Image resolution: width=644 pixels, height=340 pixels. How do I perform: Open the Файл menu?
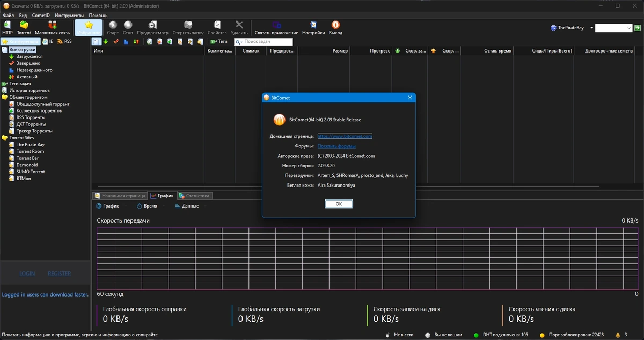pyautogui.click(x=8, y=16)
